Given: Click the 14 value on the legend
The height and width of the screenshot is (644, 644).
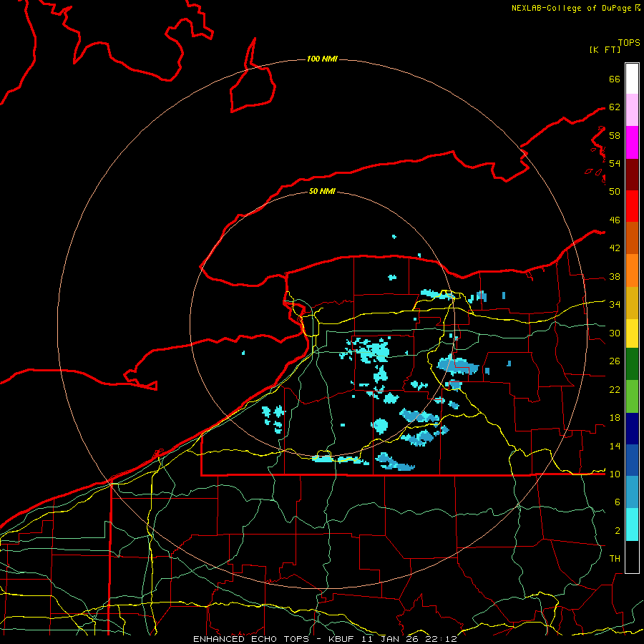Looking at the screenshot, I should pos(615,446).
